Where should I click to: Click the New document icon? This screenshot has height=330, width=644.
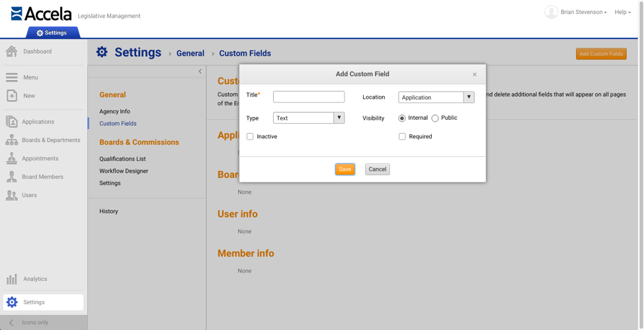(12, 96)
